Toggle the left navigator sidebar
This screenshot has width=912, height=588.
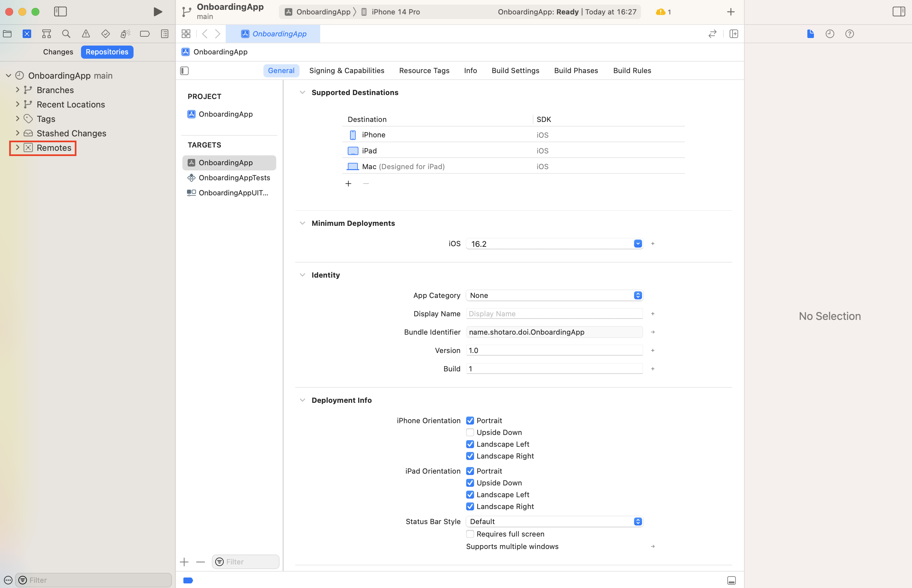click(60, 11)
